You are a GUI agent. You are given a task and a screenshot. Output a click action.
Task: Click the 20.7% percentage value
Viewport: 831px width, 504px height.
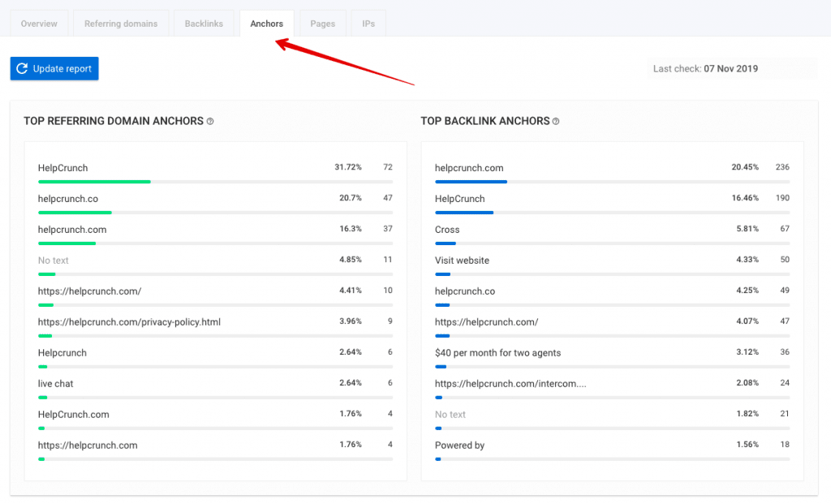(x=351, y=198)
